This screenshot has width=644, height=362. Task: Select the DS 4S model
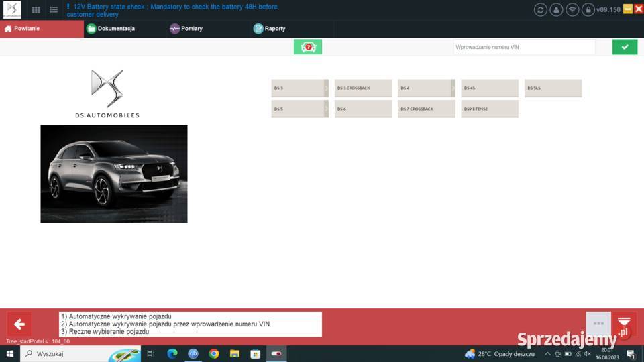(x=490, y=88)
